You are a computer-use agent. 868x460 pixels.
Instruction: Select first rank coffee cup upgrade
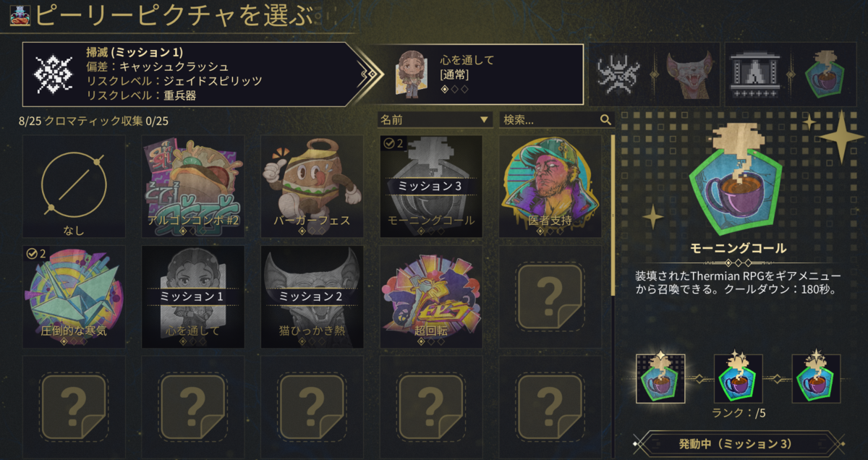pos(660,378)
